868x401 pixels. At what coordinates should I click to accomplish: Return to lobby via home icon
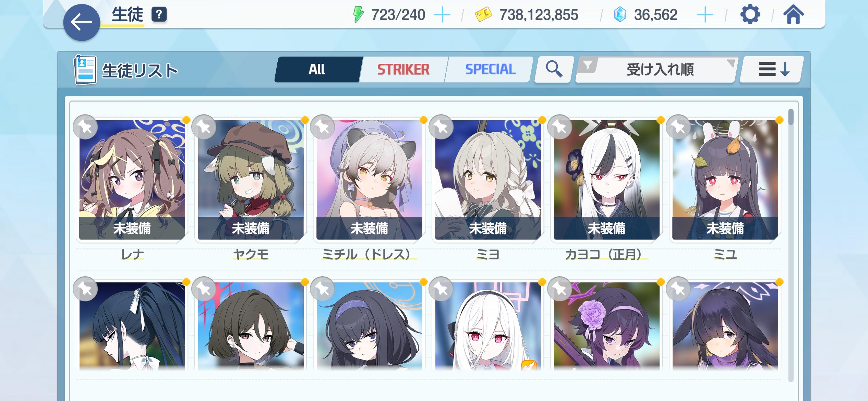pyautogui.click(x=793, y=15)
